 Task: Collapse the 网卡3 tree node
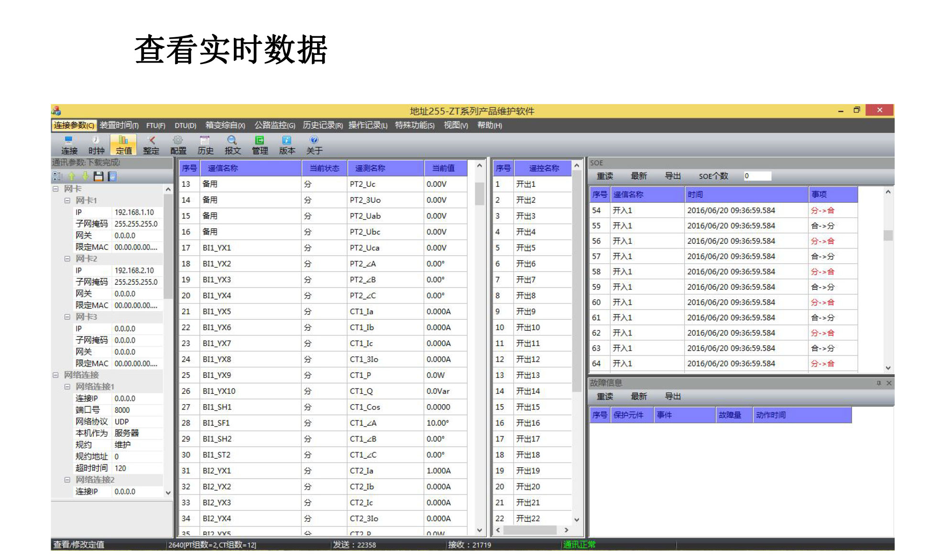point(67,317)
